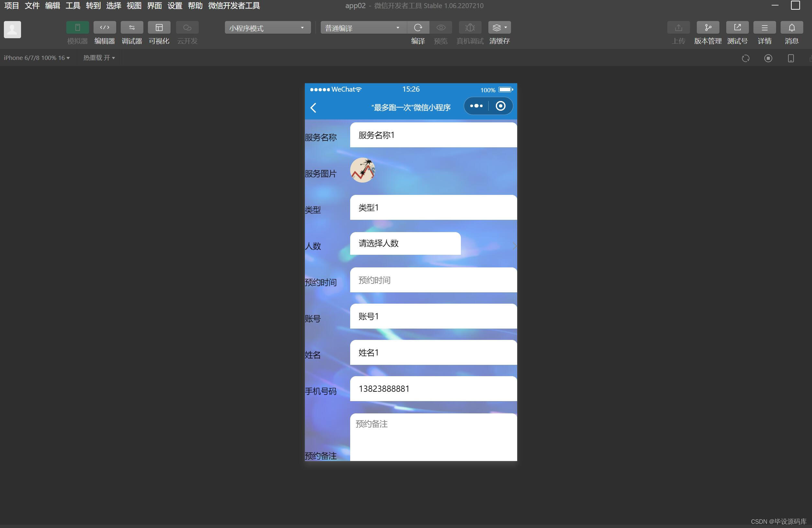The image size is (812, 528).
Task: Click the simulator record/stop icon
Action: 768,58
